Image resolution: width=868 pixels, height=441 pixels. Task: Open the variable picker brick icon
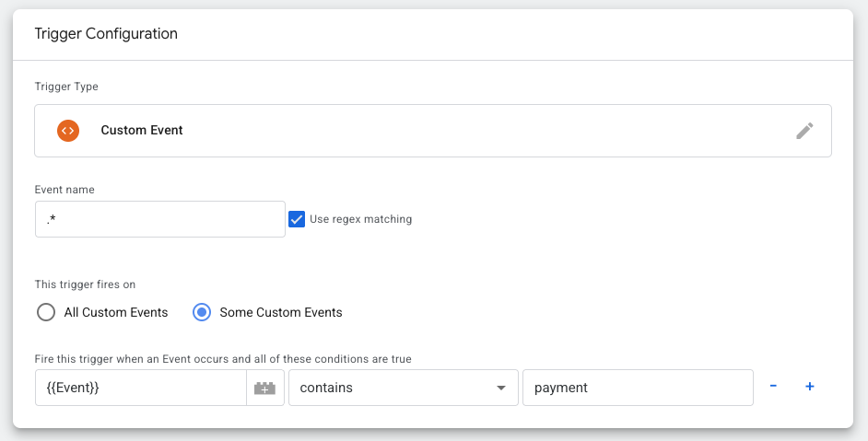point(264,389)
